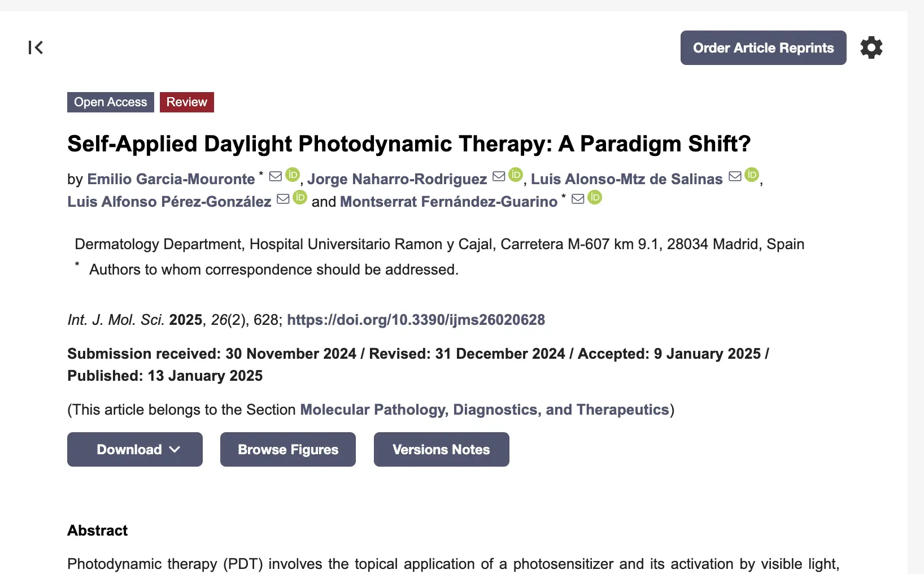Click the email icon for Luis Alfonso Pérez-González
The width and height of the screenshot is (924, 574).
tap(283, 199)
